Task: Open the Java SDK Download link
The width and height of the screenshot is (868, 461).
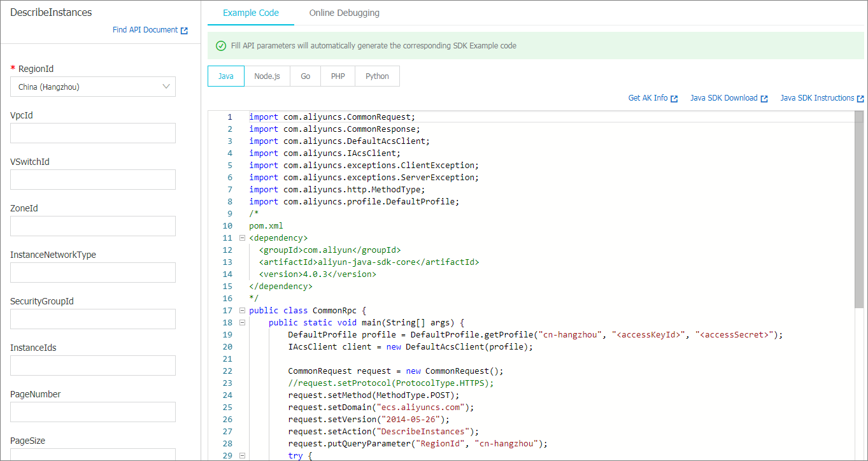Action: coord(724,98)
